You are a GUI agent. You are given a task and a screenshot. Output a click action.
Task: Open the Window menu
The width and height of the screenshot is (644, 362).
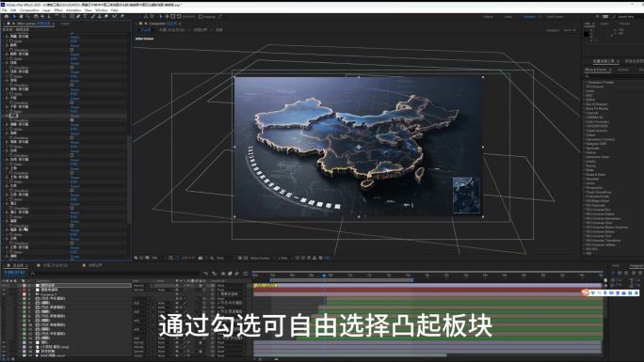click(x=102, y=9)
